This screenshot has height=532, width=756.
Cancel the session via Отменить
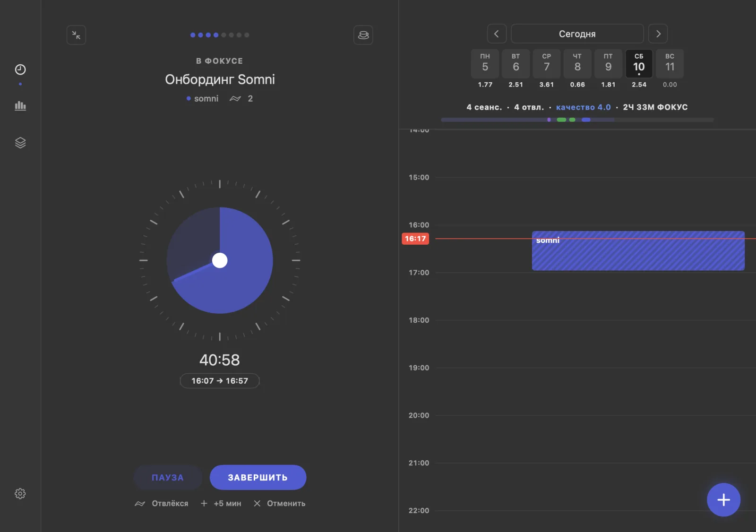tap(280, 504)
